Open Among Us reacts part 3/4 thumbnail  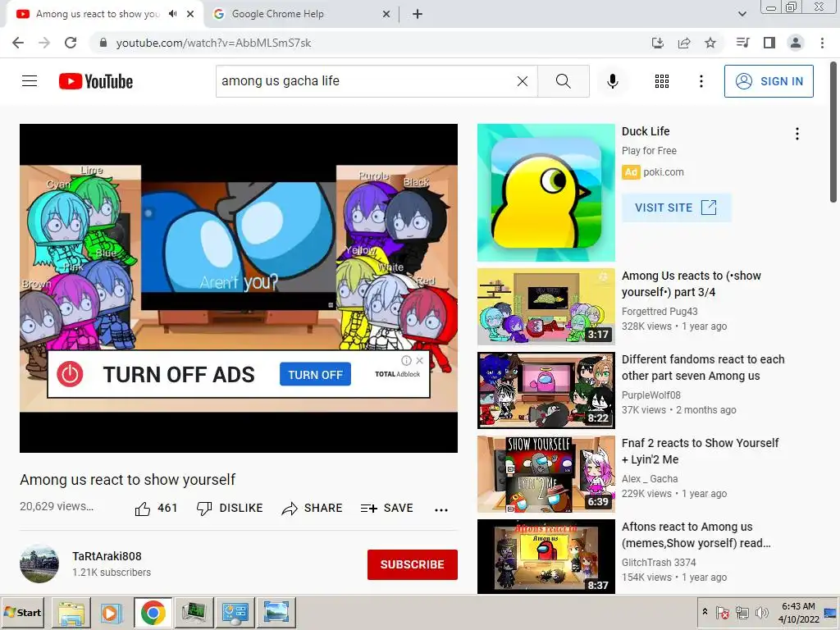[x=546, y=307]
